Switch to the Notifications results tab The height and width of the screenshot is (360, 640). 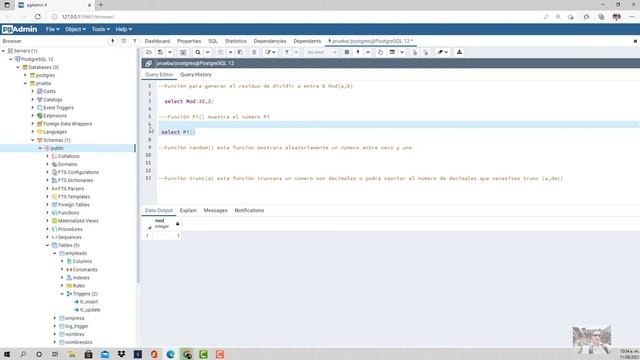pyautogui.click(x=249, y=211)
